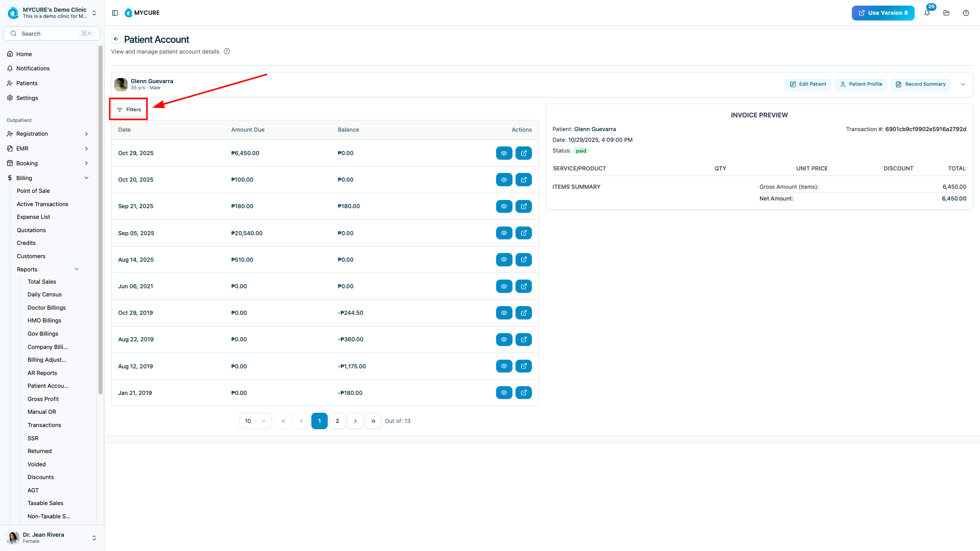The height and width of the screenshot is (551, 980).
Task: Go to page 2 of results
Action: 337,421
